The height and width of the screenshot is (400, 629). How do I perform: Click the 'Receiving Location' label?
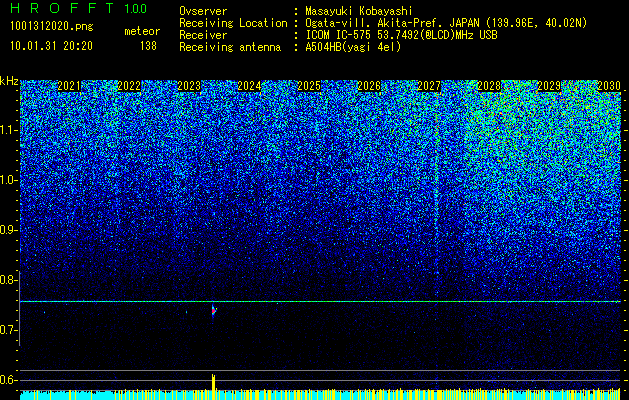pyautogui.click(x=233, y=23)
